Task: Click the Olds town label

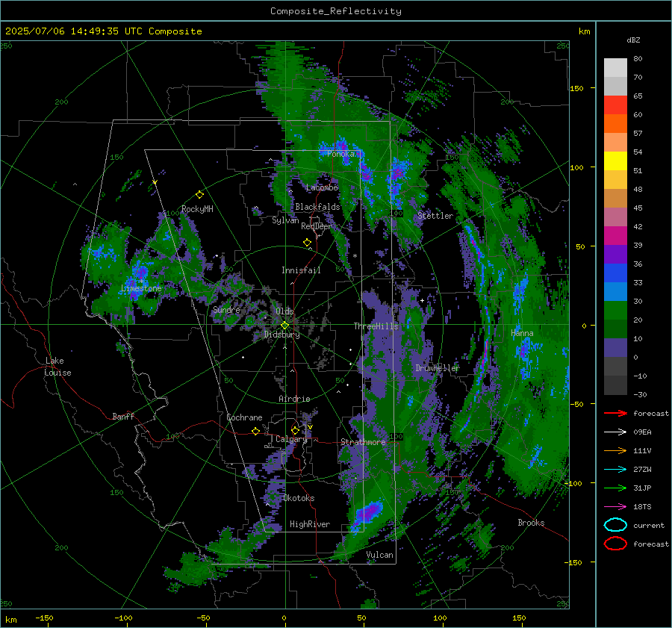Action: click(x=284, y=311)
